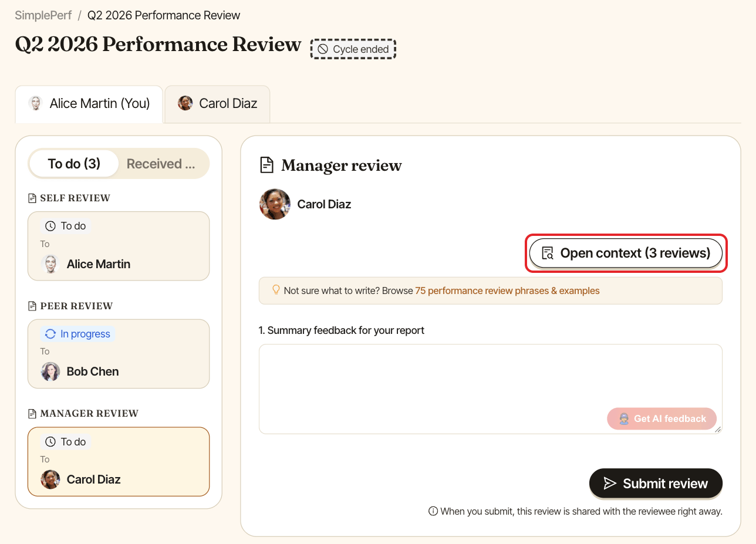Viewport: 756px width, 544px height.
Task: Click Carol Diaz's large avatar in the review panel
Action: click(275, 204)
